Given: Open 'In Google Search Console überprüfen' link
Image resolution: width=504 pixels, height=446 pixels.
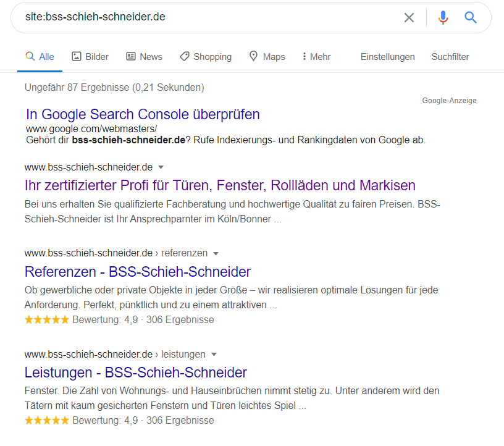Looking at the screenshot, I should [x=143, y=114].
